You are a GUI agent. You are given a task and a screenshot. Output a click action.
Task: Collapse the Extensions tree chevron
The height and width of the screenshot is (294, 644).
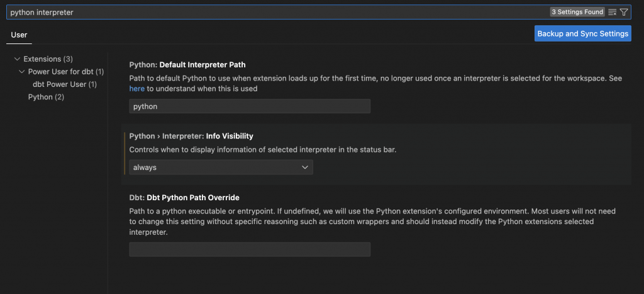16,59
